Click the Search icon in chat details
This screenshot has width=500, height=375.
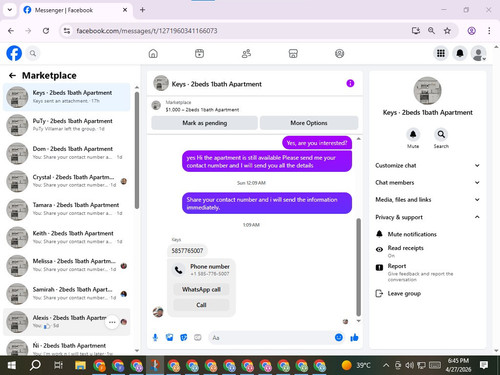[441, 135]
